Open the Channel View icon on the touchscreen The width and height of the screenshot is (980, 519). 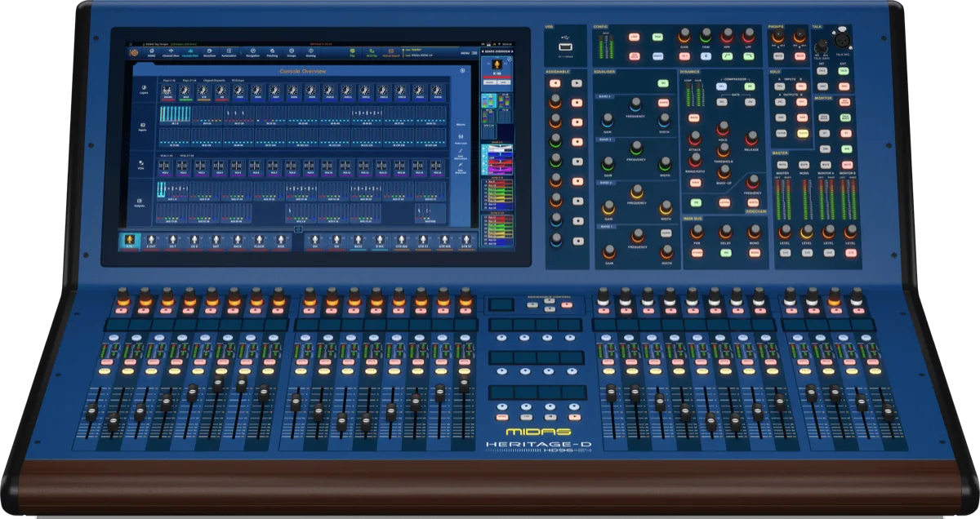pos(171,51)
